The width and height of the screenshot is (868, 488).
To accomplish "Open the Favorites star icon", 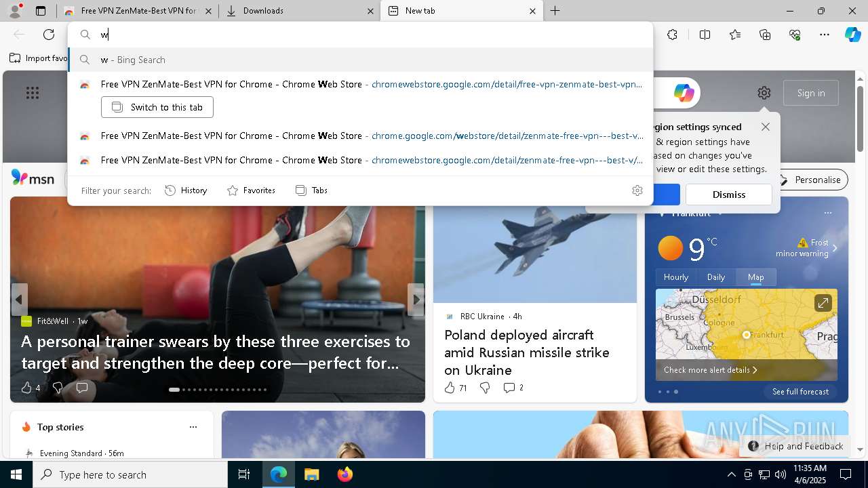I will click(735, 35).
